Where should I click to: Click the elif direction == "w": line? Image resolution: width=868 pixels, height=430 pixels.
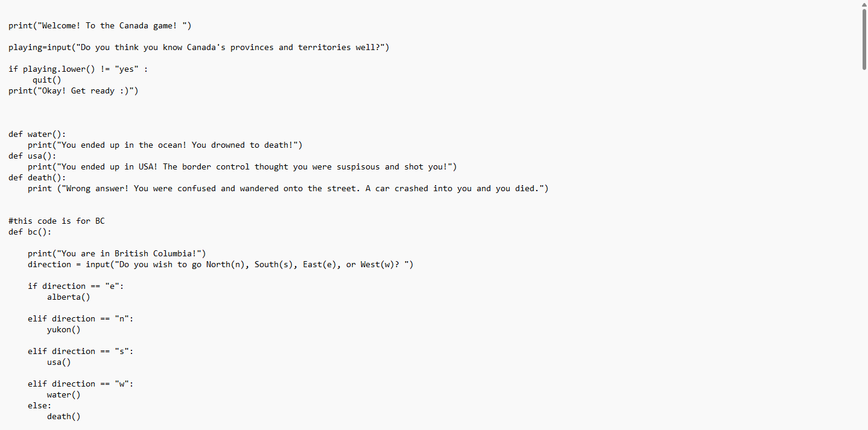click(80, 384)
